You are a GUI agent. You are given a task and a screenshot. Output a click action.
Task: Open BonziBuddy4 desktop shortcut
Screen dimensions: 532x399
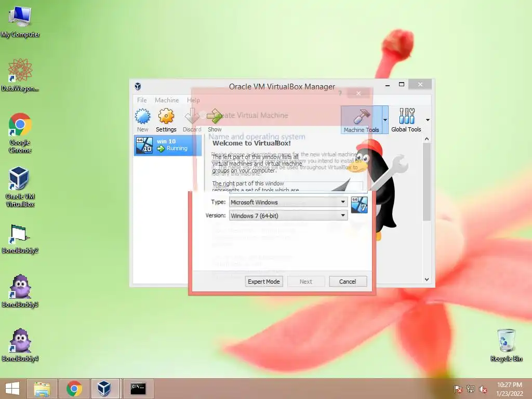tap(20, 345)
